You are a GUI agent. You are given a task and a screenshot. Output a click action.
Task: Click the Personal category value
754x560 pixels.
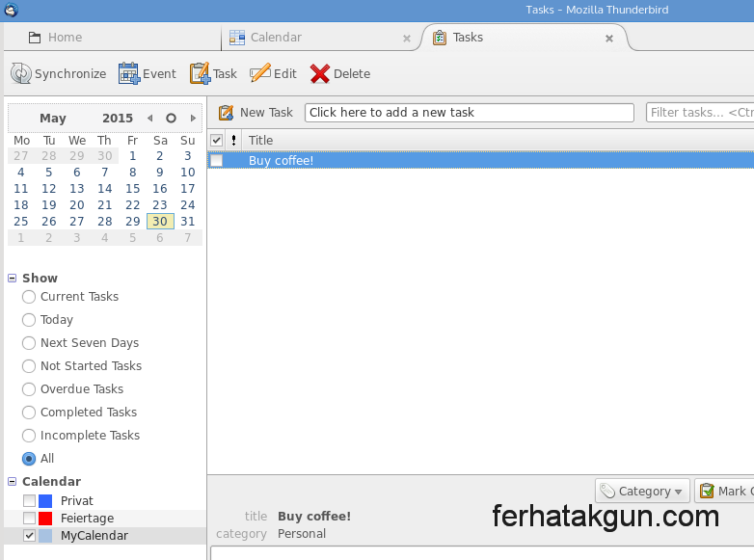(x=302, y=534)
